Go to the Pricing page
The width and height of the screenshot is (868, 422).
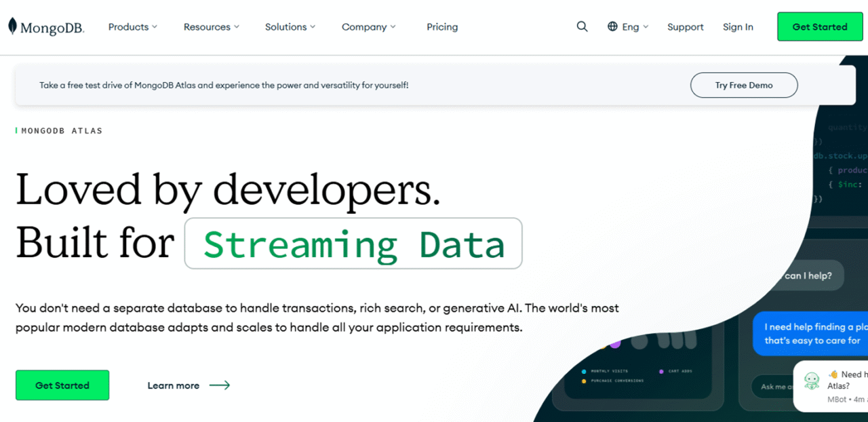pos(442,27)
